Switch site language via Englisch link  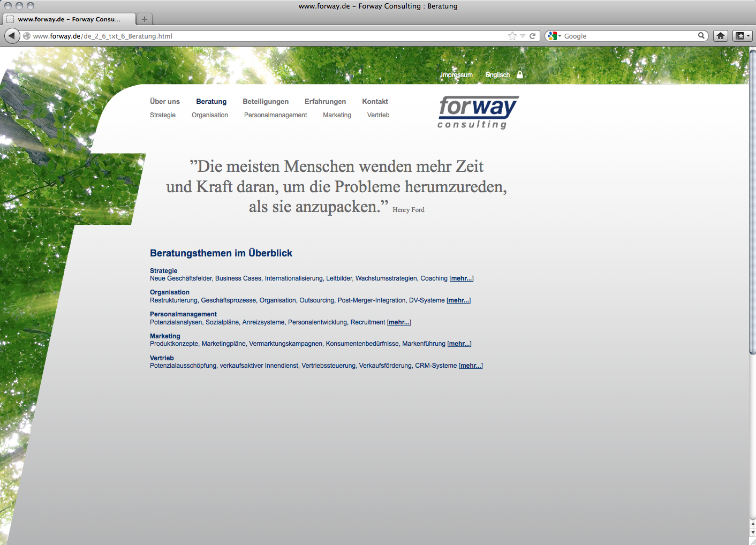497,75
